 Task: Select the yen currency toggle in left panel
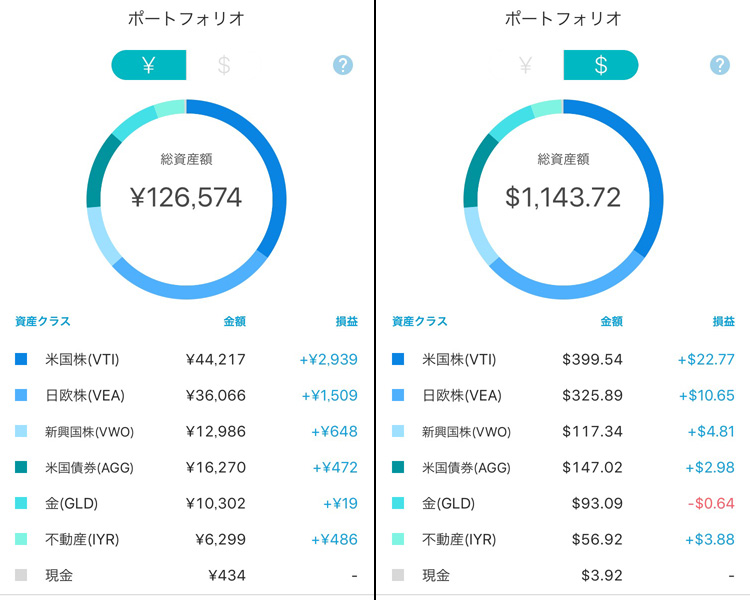click(149, 66)
